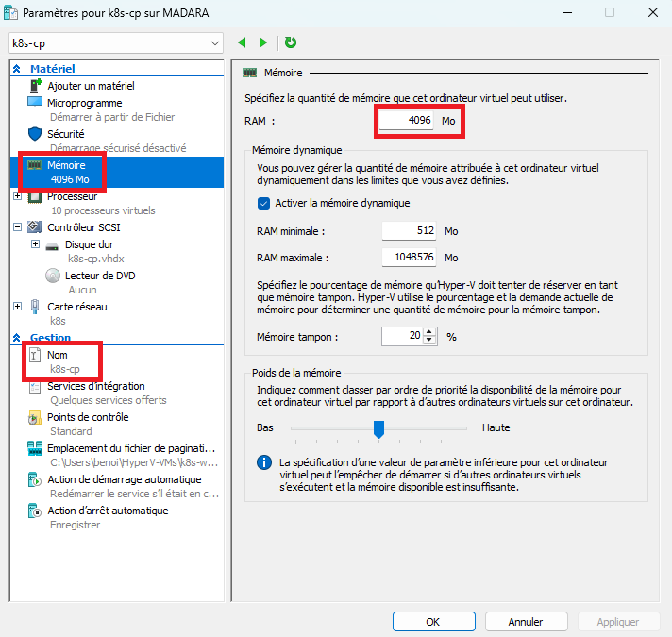Screen dimensions: 672x637
Task: Click the Carte réseau adapter icon
Action: coord(35,307)
